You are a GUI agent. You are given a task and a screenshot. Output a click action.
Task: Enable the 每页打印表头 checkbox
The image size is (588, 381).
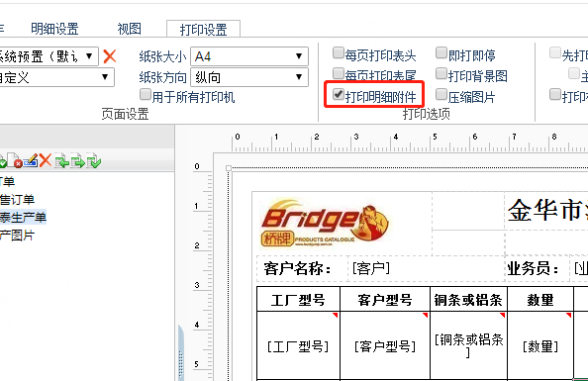pos(339,52)
